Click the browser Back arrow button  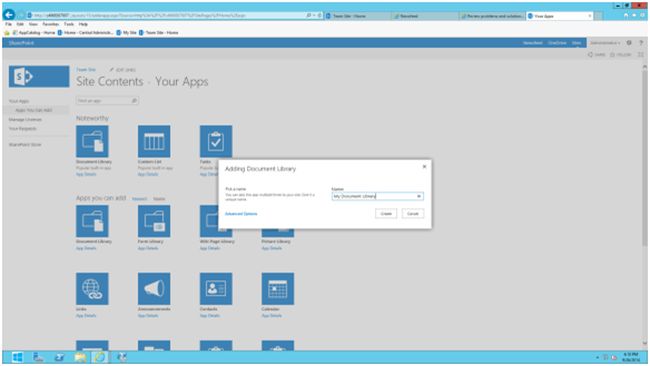pos(9,15)
